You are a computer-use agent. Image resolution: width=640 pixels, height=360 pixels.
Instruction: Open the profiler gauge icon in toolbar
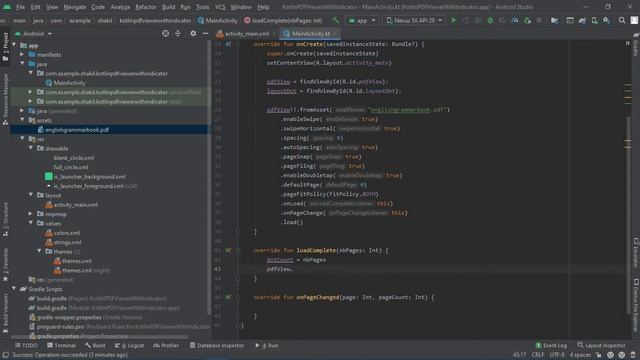tap(515, 20)
